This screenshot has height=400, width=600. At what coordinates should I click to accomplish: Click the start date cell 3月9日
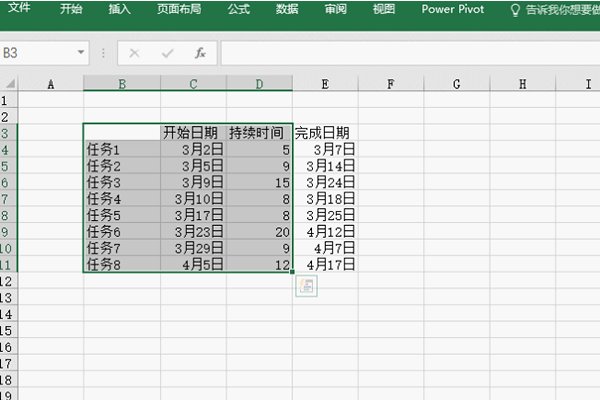(x=193, y=182)
